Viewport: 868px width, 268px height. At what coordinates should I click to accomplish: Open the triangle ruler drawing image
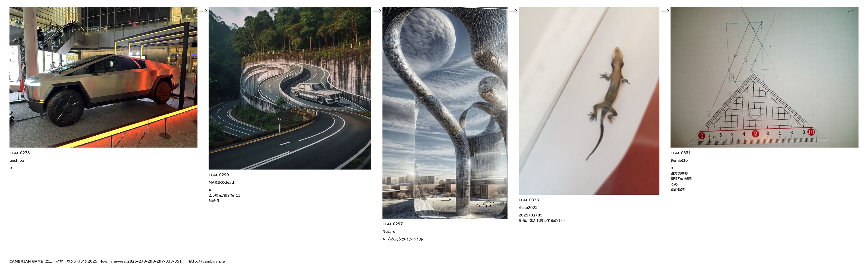click(x=764, y=77)
